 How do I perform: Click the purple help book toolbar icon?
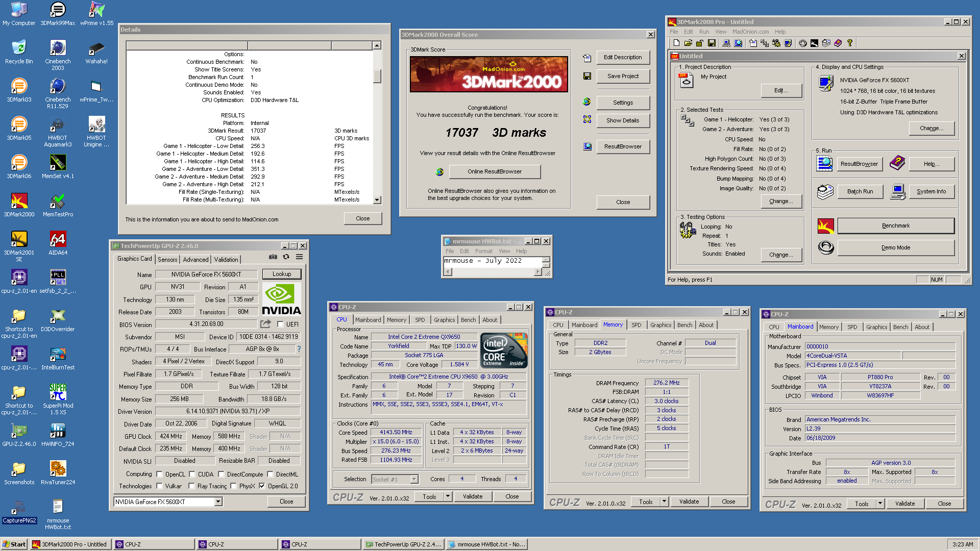838,43
